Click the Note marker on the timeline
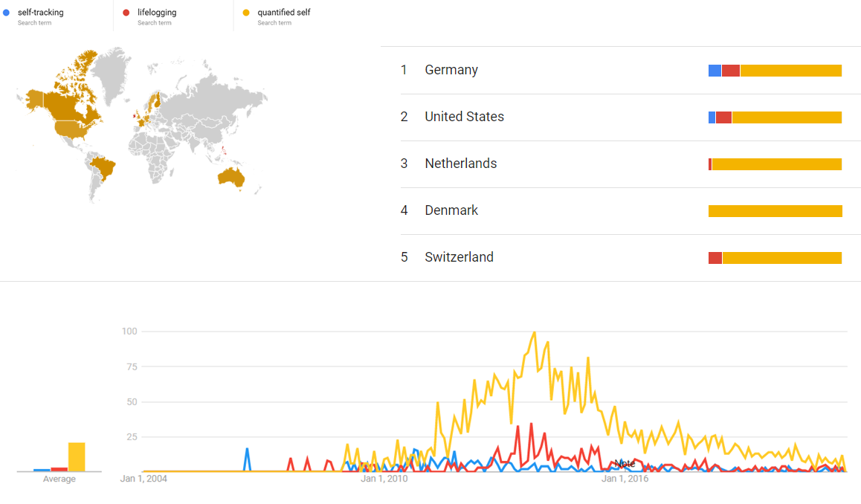The height and width of the screenshot is (504, 861). tap(625, 463)
